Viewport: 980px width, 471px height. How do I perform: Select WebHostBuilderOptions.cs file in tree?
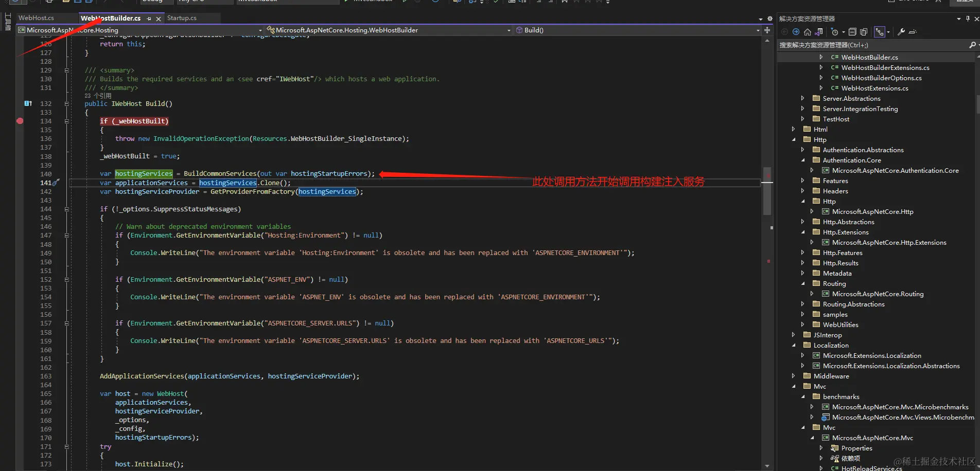pyautogui.click(x=881, y=78)
